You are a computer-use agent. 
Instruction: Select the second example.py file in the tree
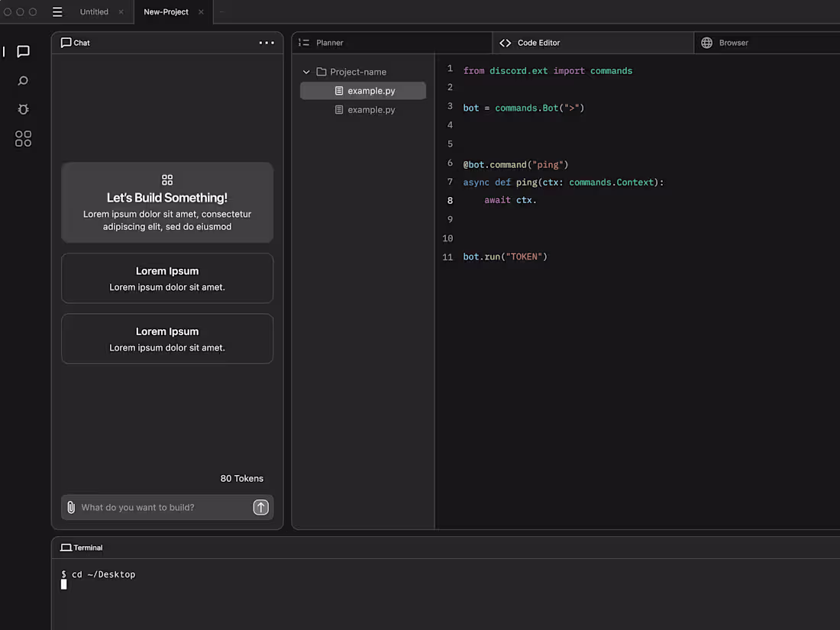point(373,109)
